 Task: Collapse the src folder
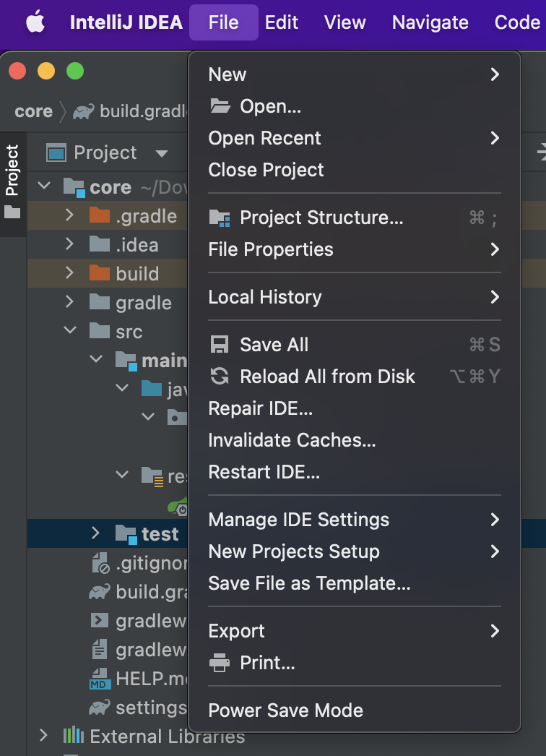pos(69,331)
